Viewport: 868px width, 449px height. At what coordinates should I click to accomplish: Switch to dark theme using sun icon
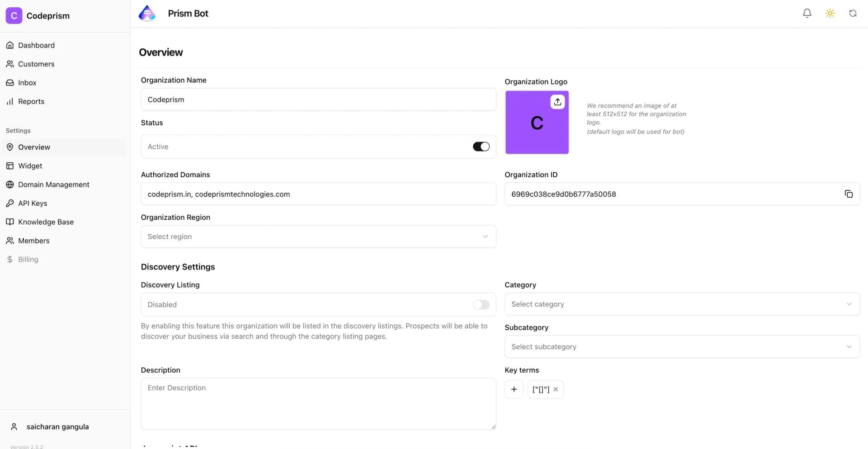tap(830, 13)
